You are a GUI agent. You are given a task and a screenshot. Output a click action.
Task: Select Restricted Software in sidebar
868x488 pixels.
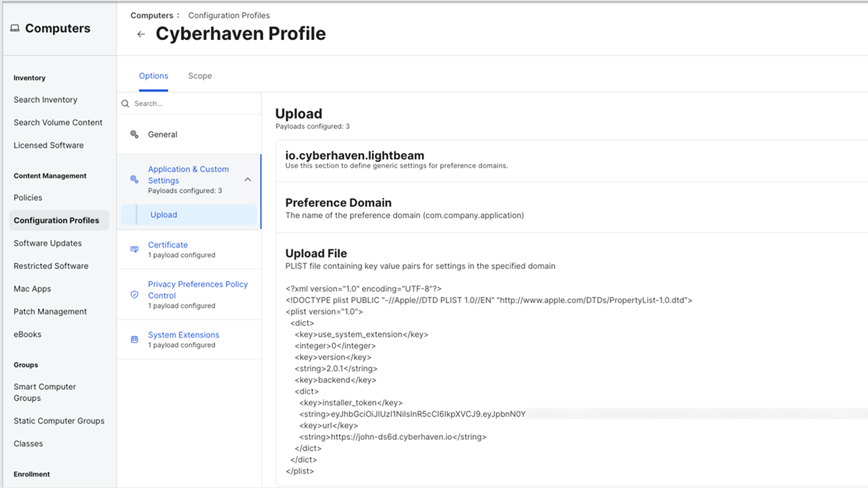[x=51, y=266]
